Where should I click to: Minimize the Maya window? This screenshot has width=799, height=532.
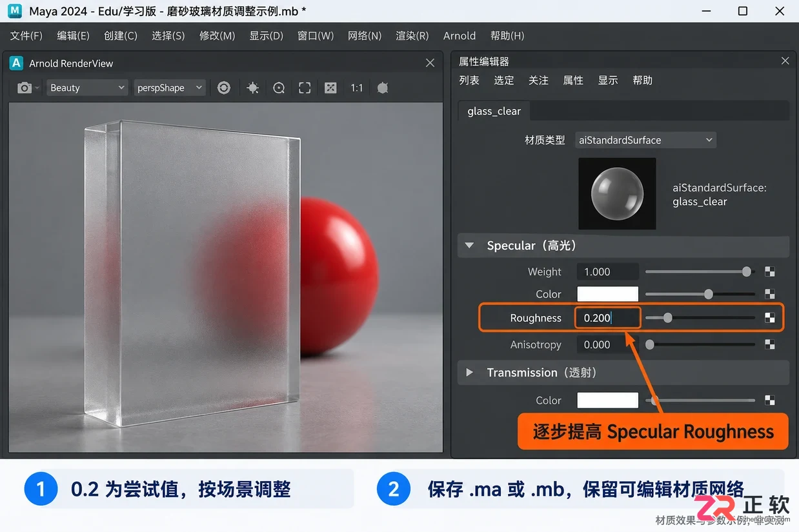(x=707, y=11)
